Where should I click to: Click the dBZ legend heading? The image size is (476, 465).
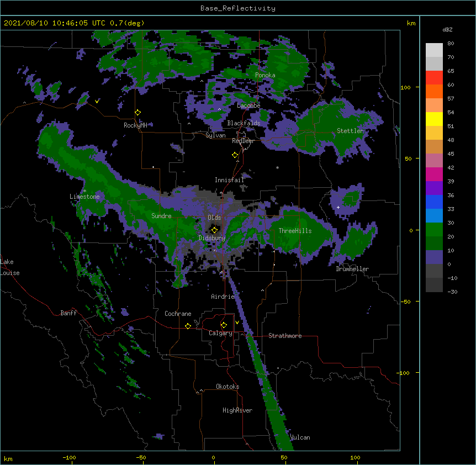pos(447,29)
